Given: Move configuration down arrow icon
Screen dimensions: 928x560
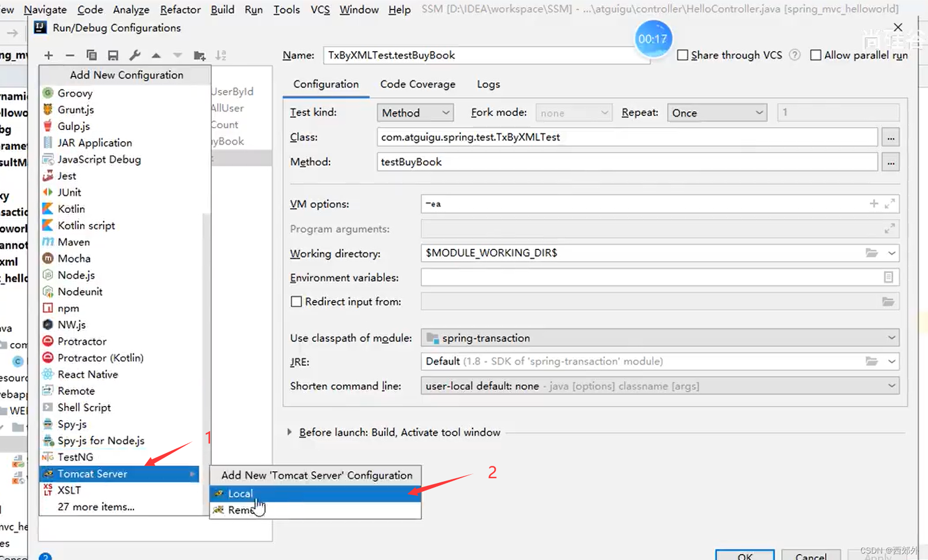Looking at the screenshot, I should (177, 55).
